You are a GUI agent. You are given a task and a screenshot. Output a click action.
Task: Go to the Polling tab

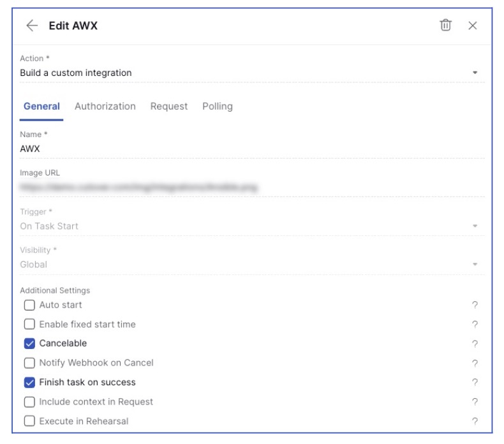click(x=218, y=107)
